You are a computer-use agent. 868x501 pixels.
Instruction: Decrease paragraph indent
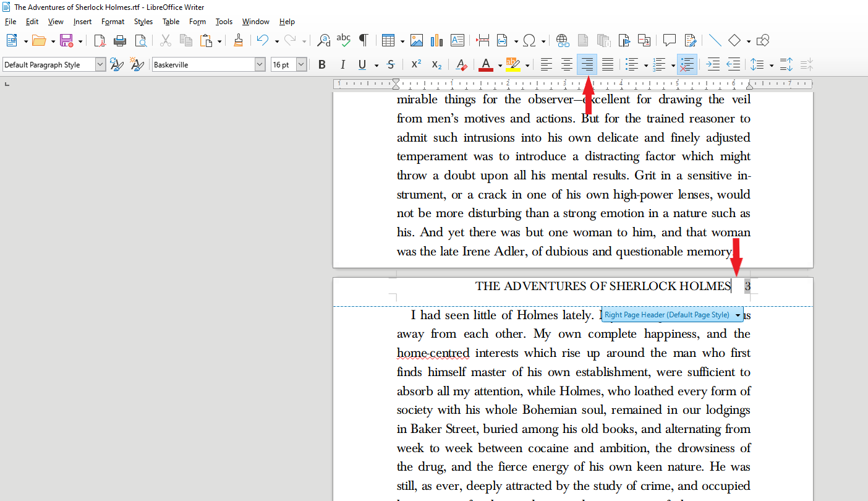(x=733, y=64)
